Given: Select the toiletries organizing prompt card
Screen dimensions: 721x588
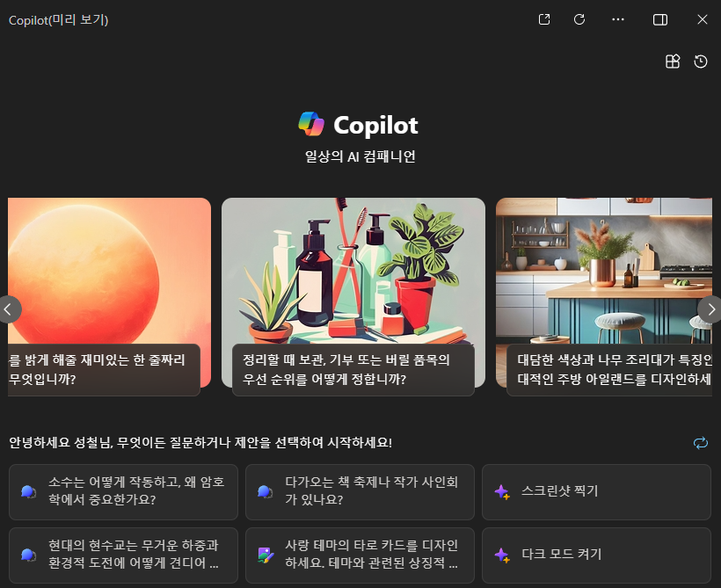Looking at the screenshot, I should [x=353, y=293].
